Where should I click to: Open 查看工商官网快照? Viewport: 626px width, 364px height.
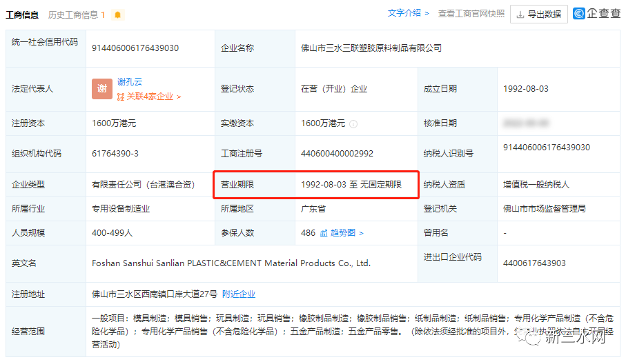tap(471, 14)
